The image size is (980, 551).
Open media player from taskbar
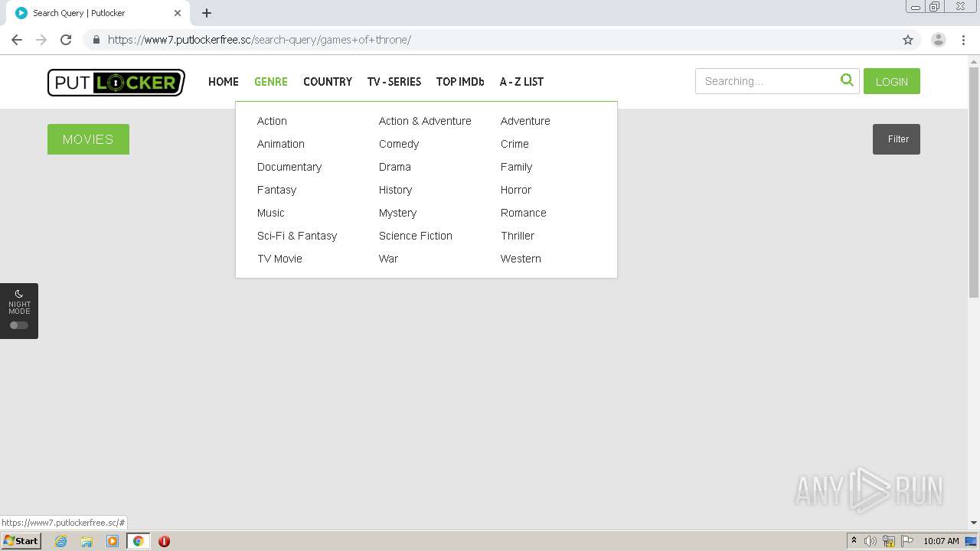113,541
